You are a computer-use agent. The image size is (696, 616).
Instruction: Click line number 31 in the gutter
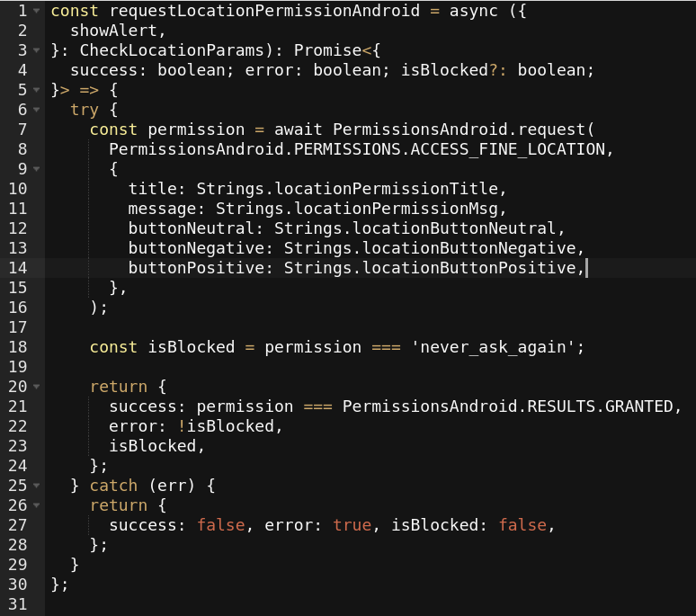(x=18, y=604)
